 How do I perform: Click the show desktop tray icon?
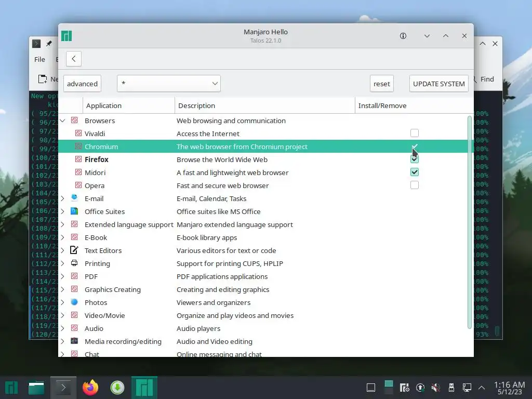click(371, 388)
